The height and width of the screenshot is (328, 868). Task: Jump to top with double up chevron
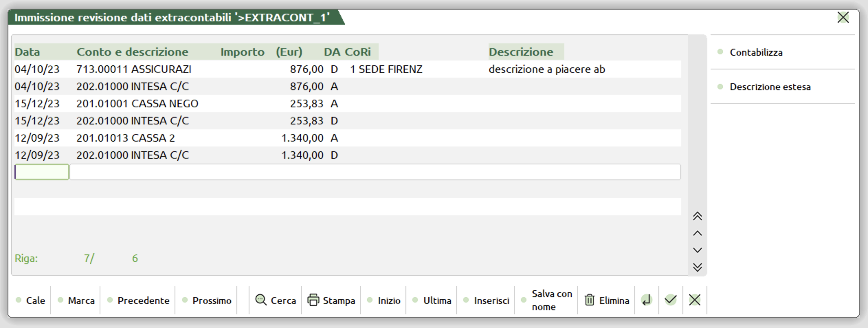[x=697, y=216]
